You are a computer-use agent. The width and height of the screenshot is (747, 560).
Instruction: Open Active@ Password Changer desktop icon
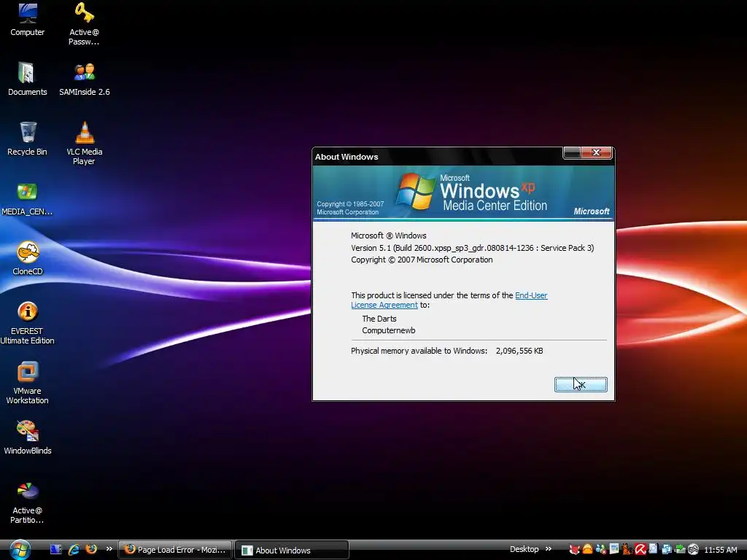point(84,24)
